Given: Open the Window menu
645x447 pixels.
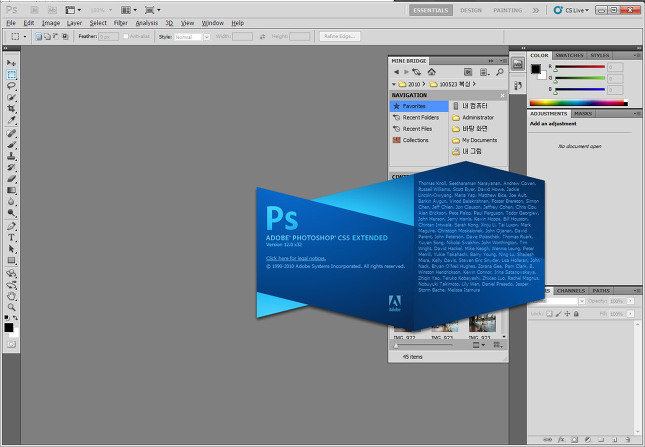Looking at the screenshot, I should 212,23.
